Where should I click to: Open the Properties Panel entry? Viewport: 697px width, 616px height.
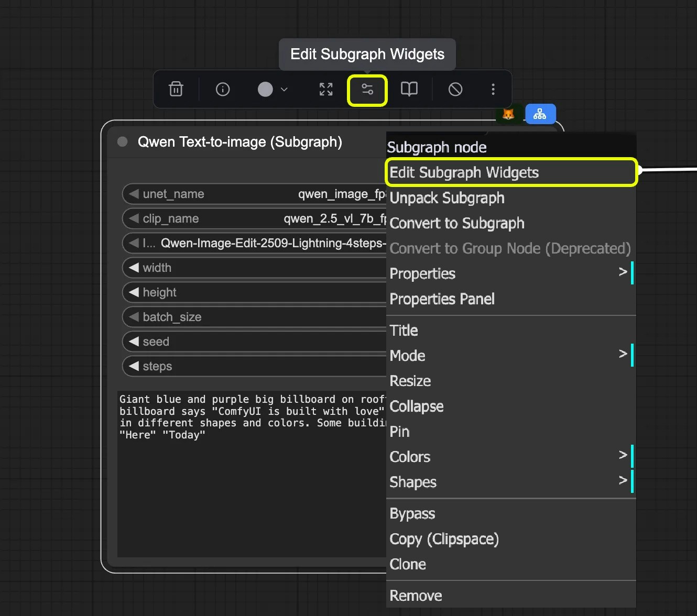442,299
